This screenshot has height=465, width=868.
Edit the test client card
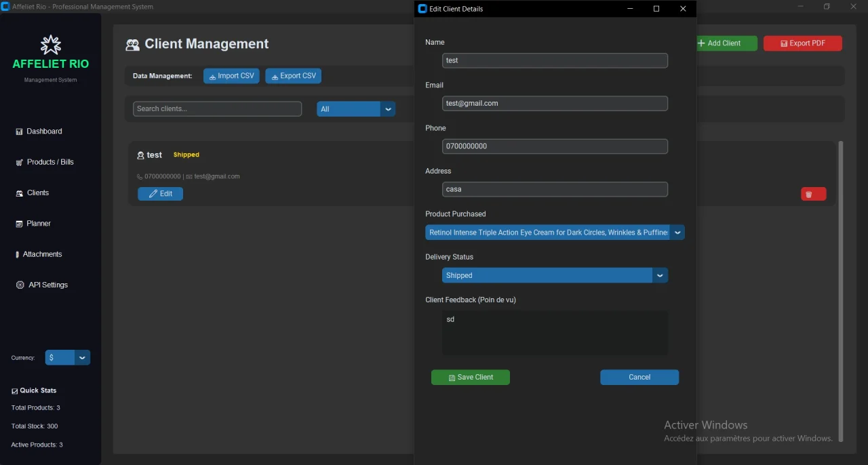tap(160, 194)
